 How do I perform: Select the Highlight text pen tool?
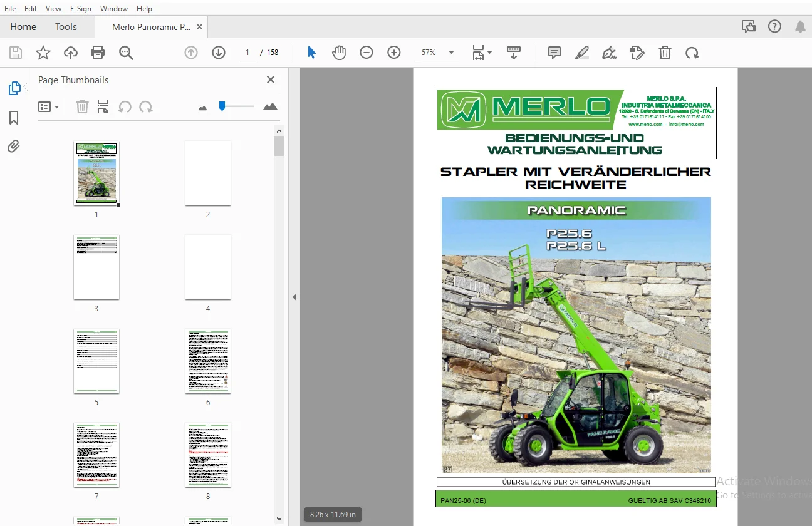click(x=582, y=53)
